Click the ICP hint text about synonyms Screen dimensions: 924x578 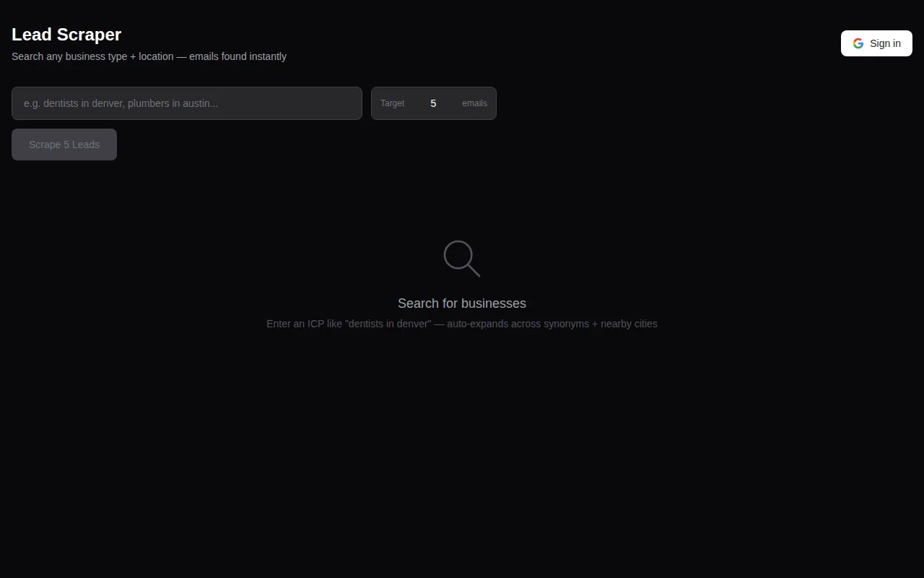coord(462,324)
